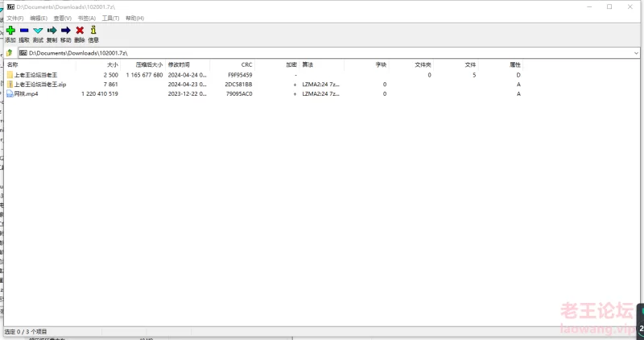Viewport: 644px width, 340px height.
Task: Click the Move (移动) toolbar icon
Action: point(65,31)
